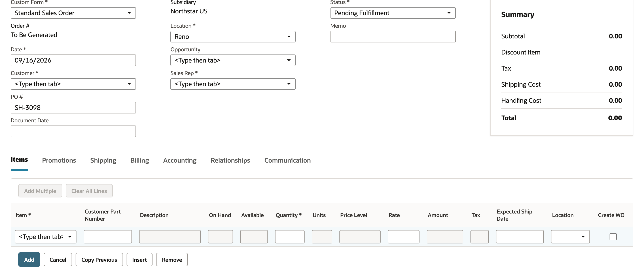Go to the Relationships tab

click(230, 160)
